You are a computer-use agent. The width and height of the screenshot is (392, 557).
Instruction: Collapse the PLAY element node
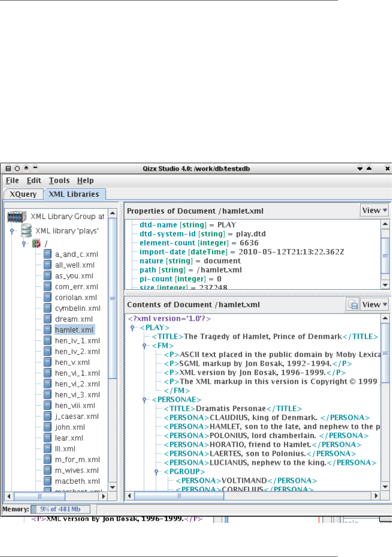click(132, 328)
